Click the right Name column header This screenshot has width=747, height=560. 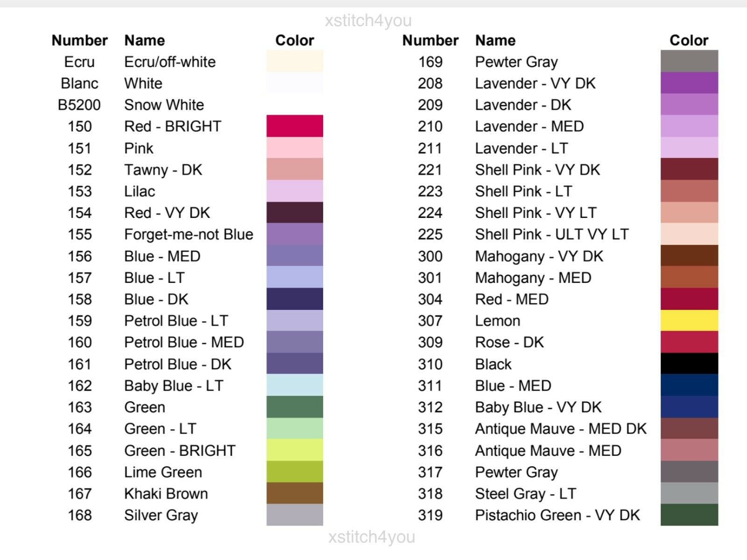[x=495, y=40]
